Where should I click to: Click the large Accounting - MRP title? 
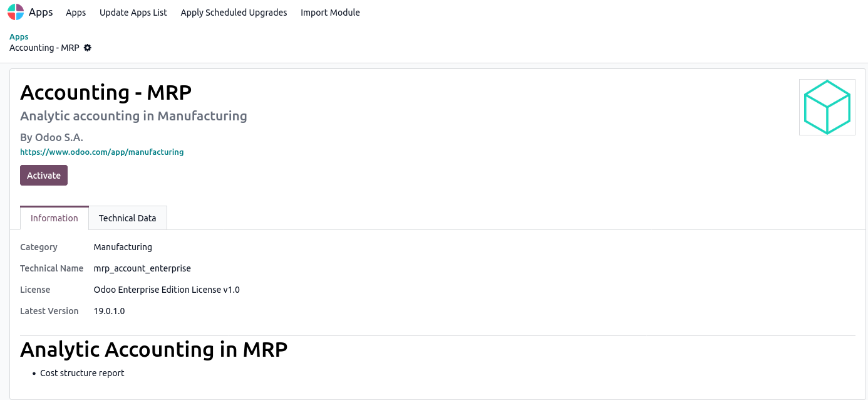click(x=106, y=93)
